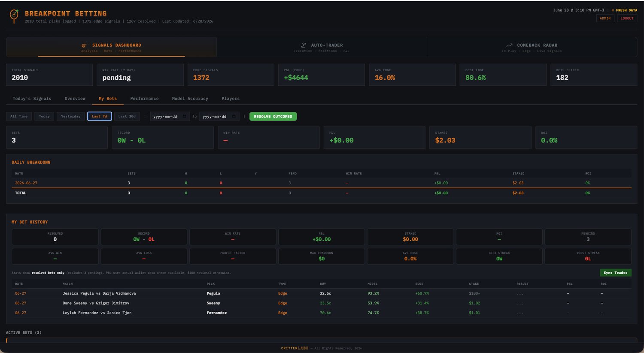Open the Players tab
This screenshot has width=644, height=353.
[231, 99]
